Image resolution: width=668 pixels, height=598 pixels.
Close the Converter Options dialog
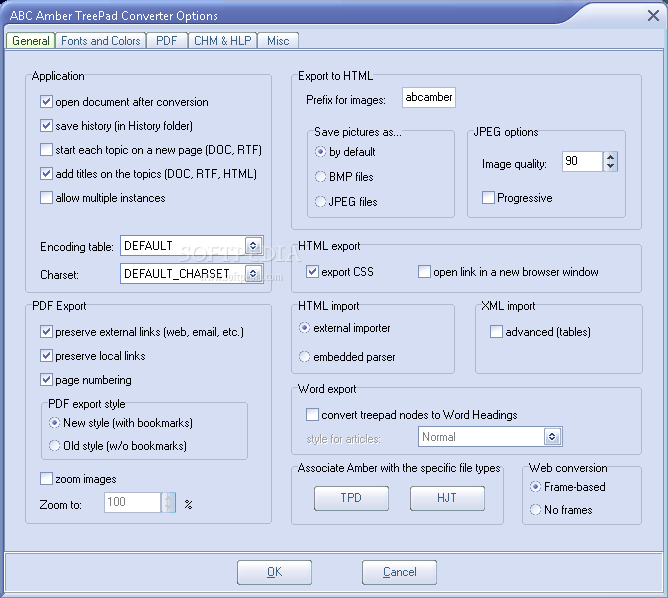point(653,16)
